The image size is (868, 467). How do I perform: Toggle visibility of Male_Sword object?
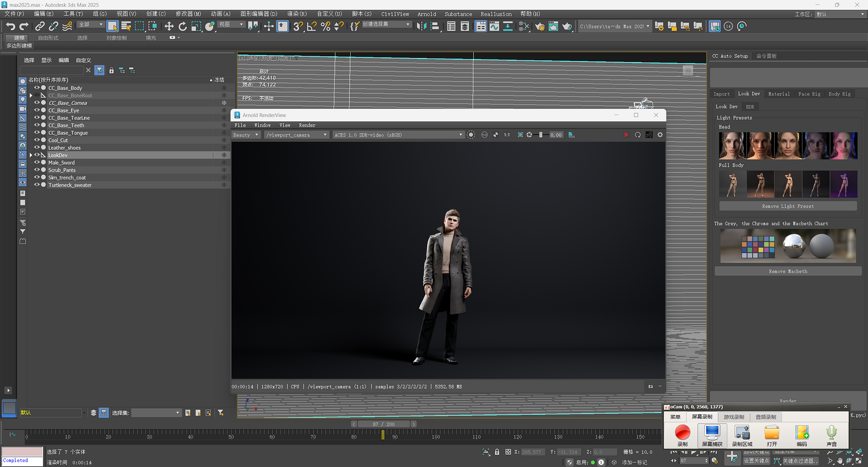click(37, 163)
